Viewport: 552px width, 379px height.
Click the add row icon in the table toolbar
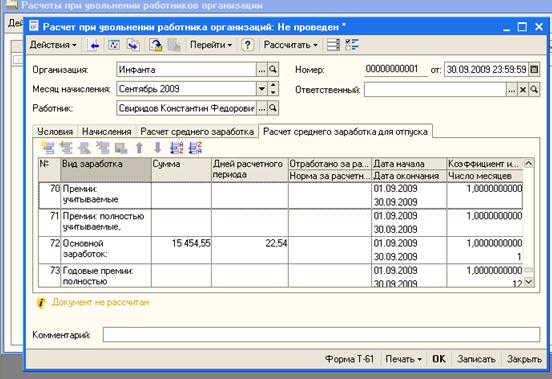point(48,148)
